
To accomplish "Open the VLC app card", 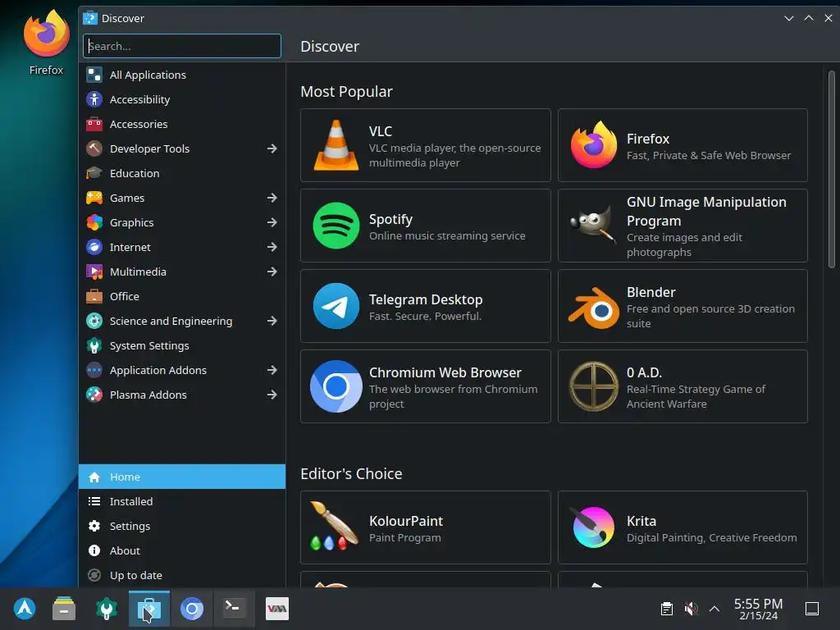I will pyautogui.click(x=426, y=145).
